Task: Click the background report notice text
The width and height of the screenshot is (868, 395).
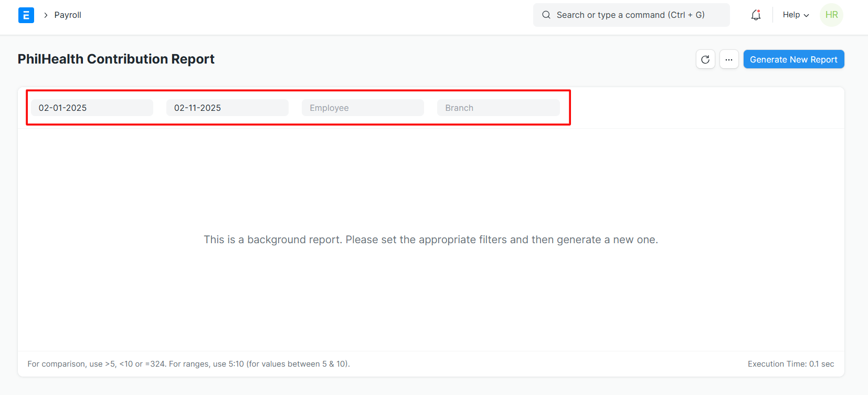Action: click(x=431, y=240)
